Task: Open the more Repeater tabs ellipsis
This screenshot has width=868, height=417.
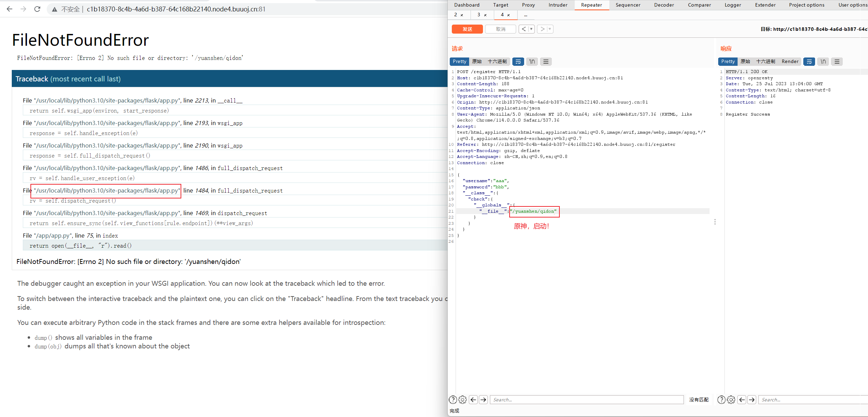Action: click(x=526, y=15)
